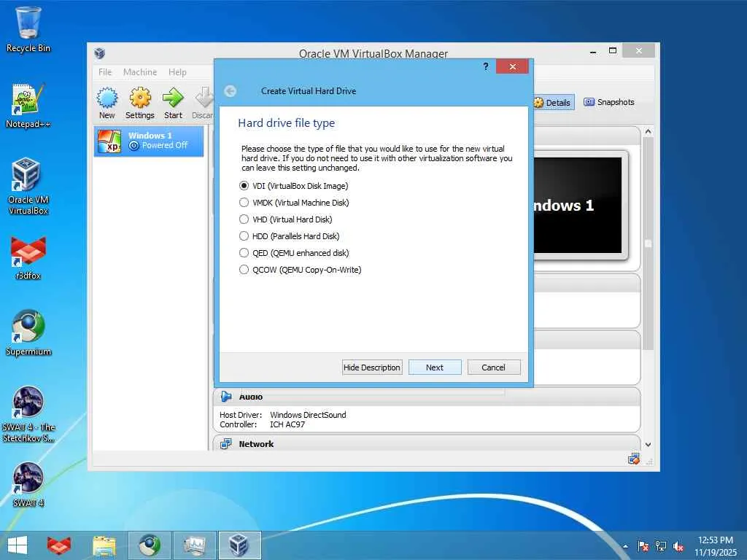Maximize the VirtualBox Manager window

click(613, 50)
